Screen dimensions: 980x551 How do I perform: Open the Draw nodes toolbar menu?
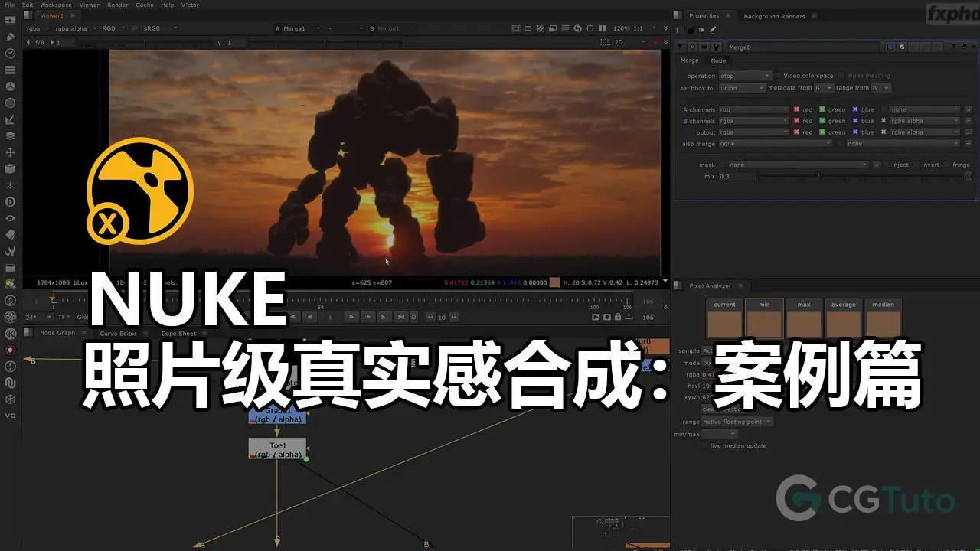click(11, 36)
